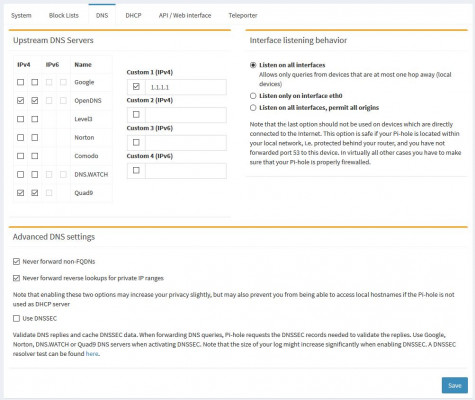Toggle OpenDNS secondary IPv6 checkbox
Viewport: 475px width, 400px height.
[x=63, y=100]
